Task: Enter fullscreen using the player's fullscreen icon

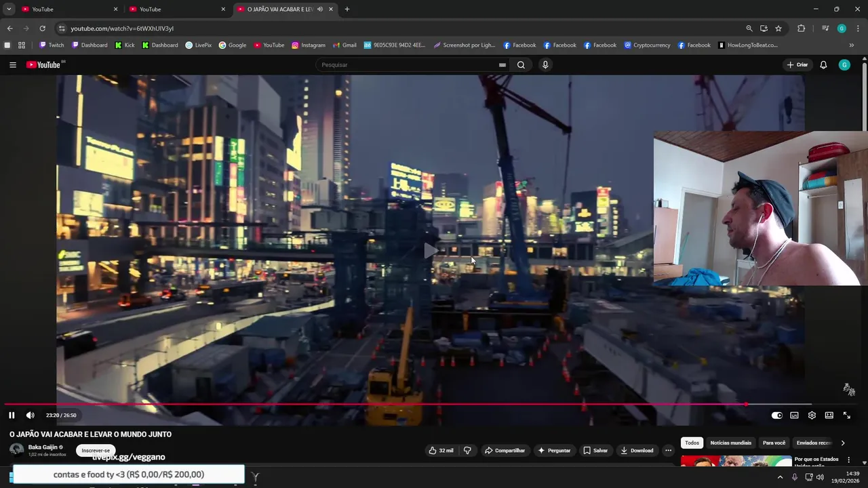Action: click(x=846, y=415)
